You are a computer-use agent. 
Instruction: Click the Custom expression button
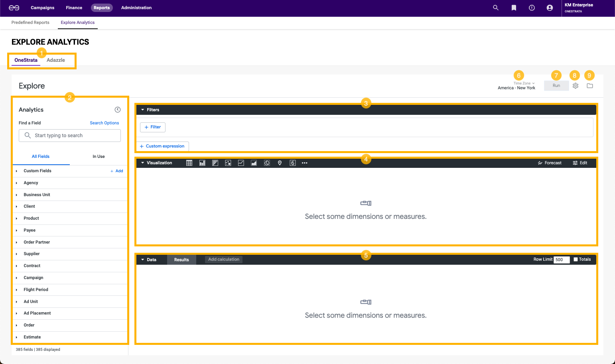(x=162, y=146)
